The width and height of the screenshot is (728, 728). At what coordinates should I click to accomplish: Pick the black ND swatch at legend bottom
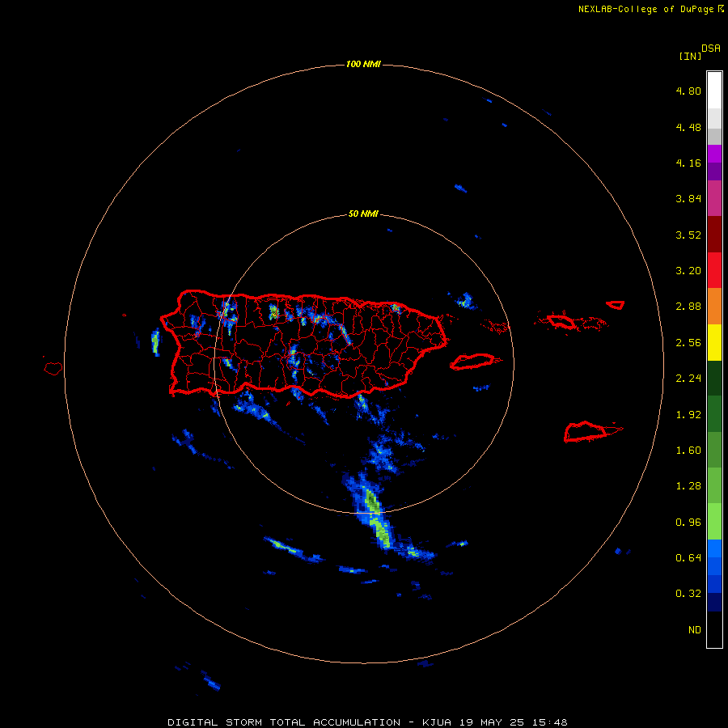714,629
